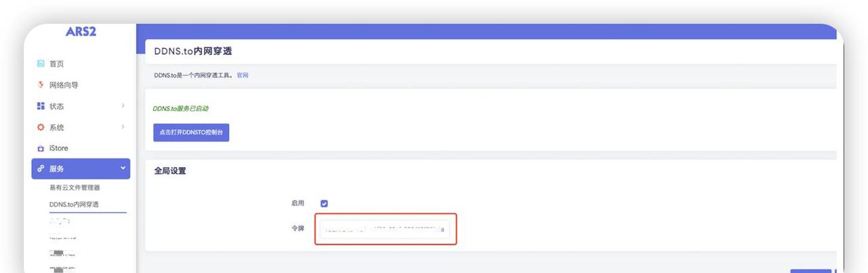
Task: Click the iStore shop icon
Action: coord(41,148)
